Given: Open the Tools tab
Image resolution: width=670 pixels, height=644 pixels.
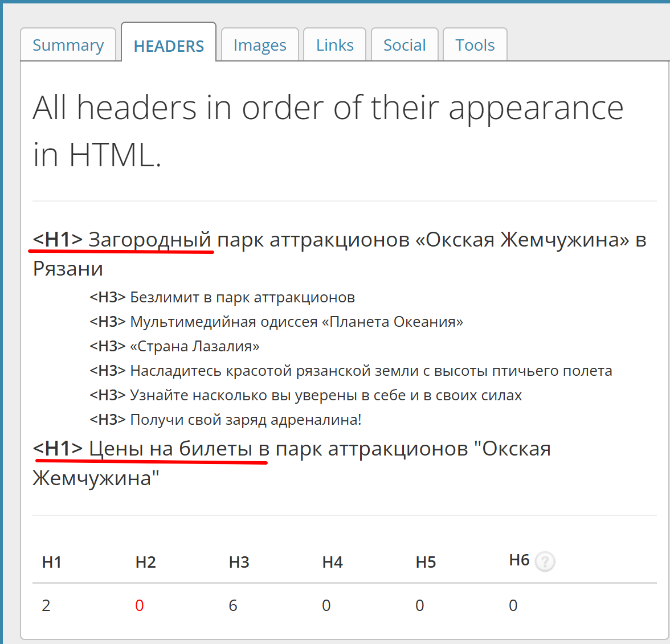Looking at the screenshot, I should (475, 45).
